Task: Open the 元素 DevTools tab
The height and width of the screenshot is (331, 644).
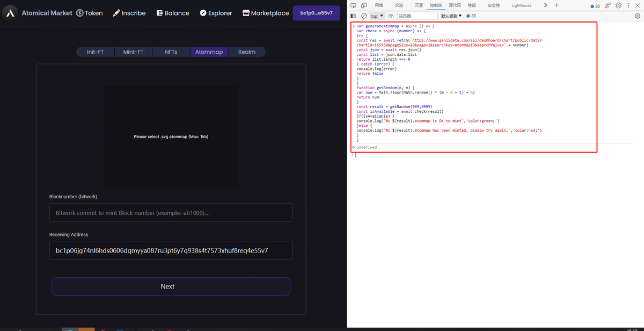Action: point(419,5)
